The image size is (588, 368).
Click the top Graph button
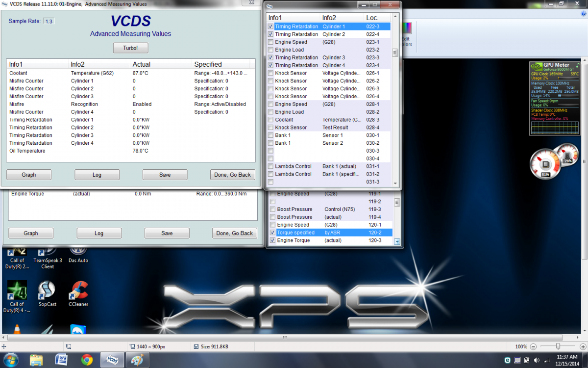(29, 175)
